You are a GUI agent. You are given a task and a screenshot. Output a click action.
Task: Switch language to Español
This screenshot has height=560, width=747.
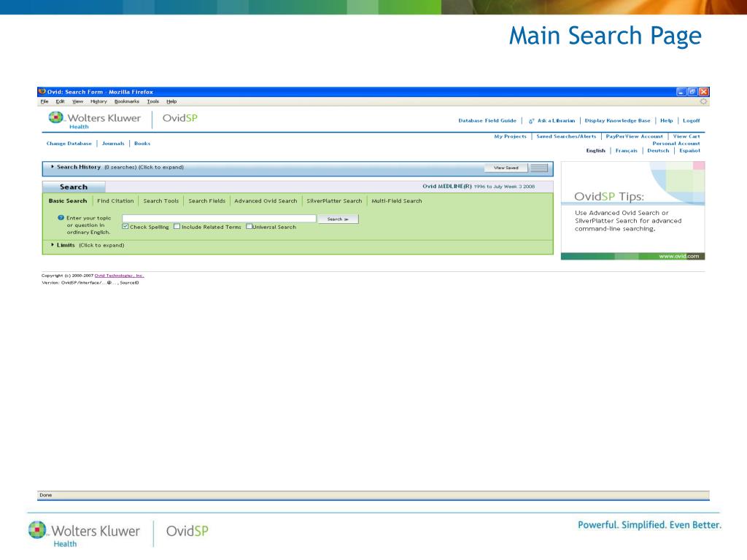click(690, 150)
